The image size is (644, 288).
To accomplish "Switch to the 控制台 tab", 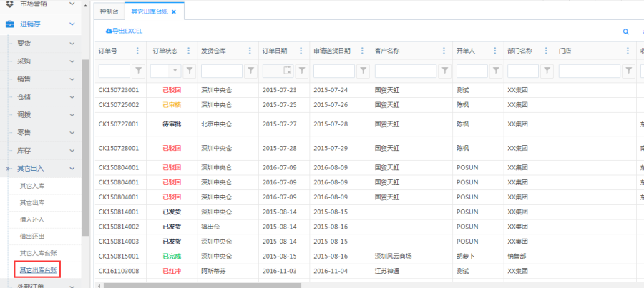I will [109, 12].
